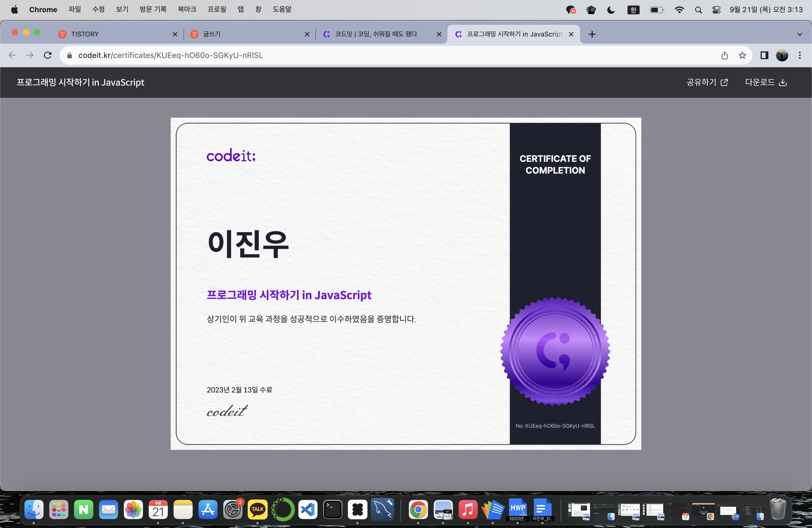This screenshot has width=812, height=528.
Task: Click the browser forward arrow
Action: tap(30, 55)
